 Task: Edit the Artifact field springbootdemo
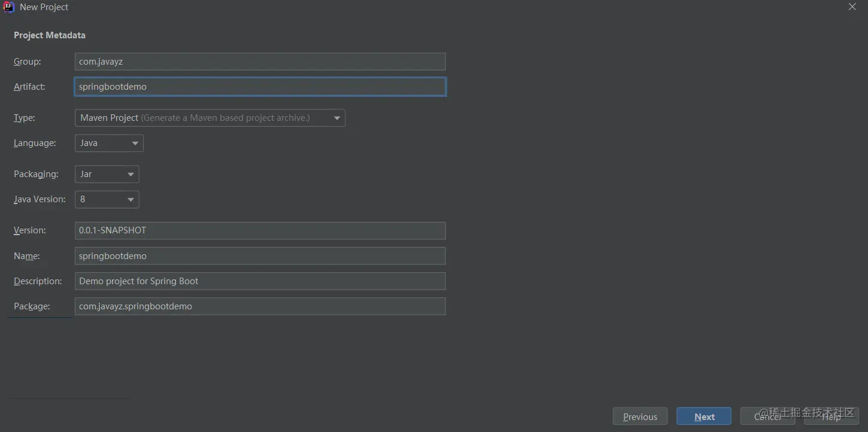click(260, 87)
